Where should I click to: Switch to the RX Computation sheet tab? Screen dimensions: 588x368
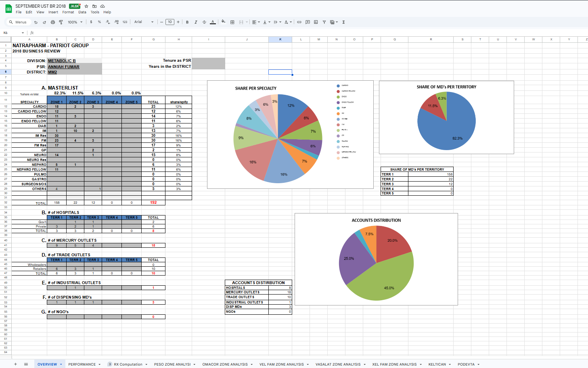click(x=128, y=364)
